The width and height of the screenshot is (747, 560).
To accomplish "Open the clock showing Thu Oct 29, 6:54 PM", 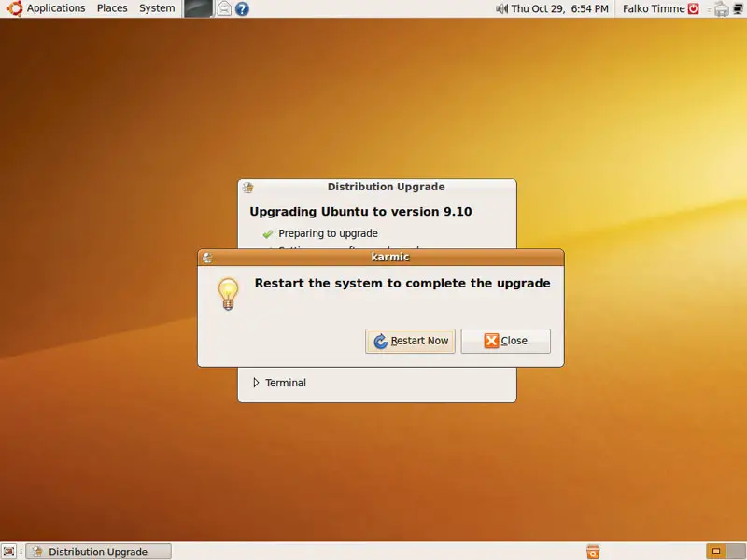I will coord(559,8).
